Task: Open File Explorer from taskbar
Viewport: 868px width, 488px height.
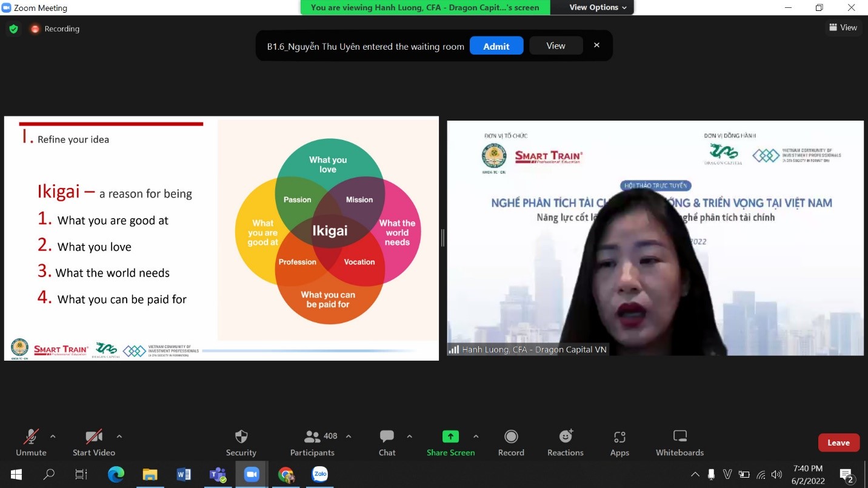Action: [150, 475]
